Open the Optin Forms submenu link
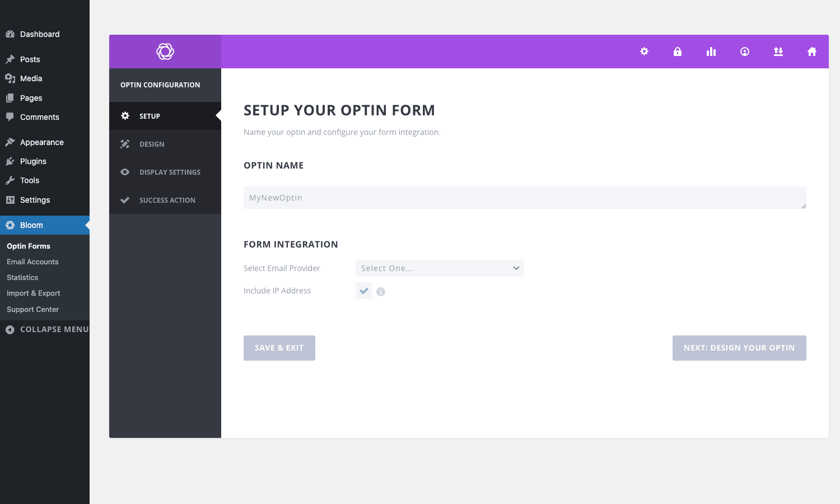 point(29,246)
